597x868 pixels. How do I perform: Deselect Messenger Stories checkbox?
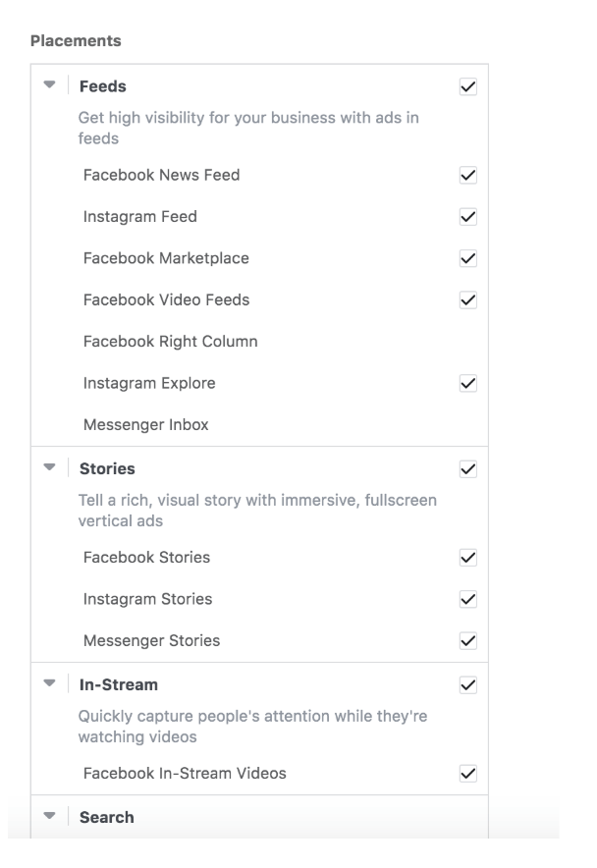(x=467, y=641)
